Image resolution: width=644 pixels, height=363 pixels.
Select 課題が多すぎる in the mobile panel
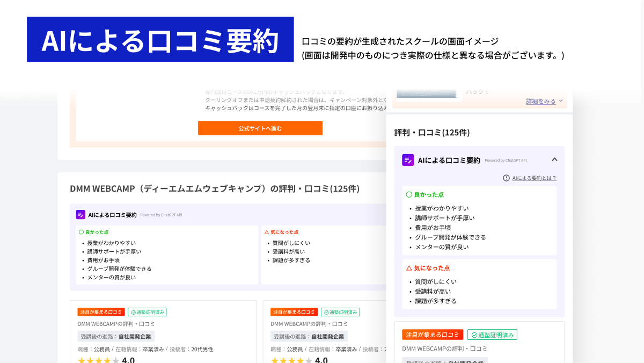436,301
